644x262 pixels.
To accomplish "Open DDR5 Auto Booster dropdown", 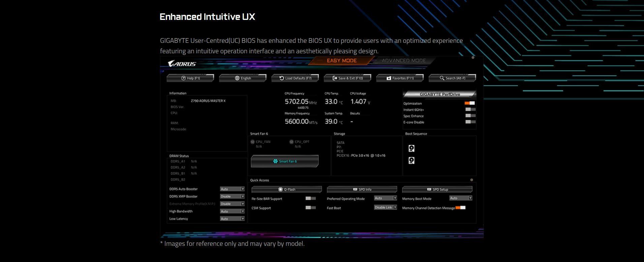I will 233,189.
